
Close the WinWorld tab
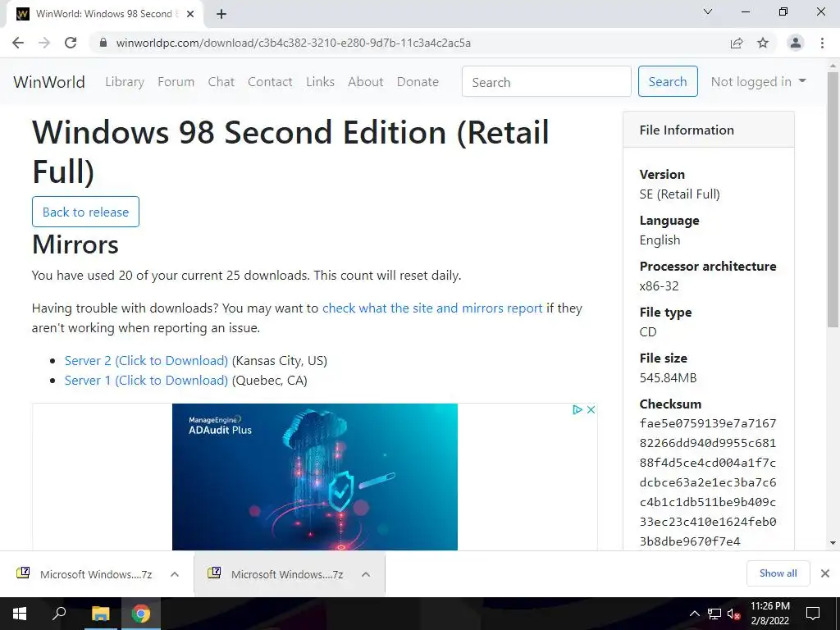[x=190, y=14]
